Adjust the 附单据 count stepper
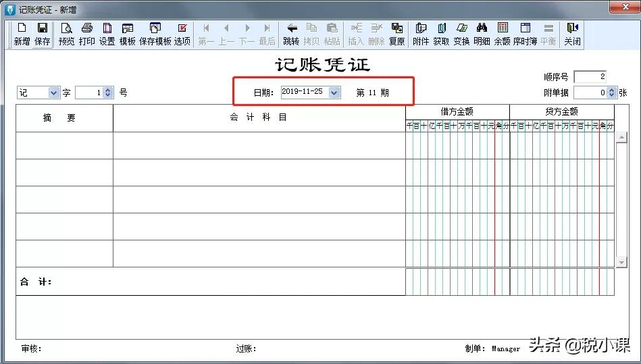 coord(611,93)
